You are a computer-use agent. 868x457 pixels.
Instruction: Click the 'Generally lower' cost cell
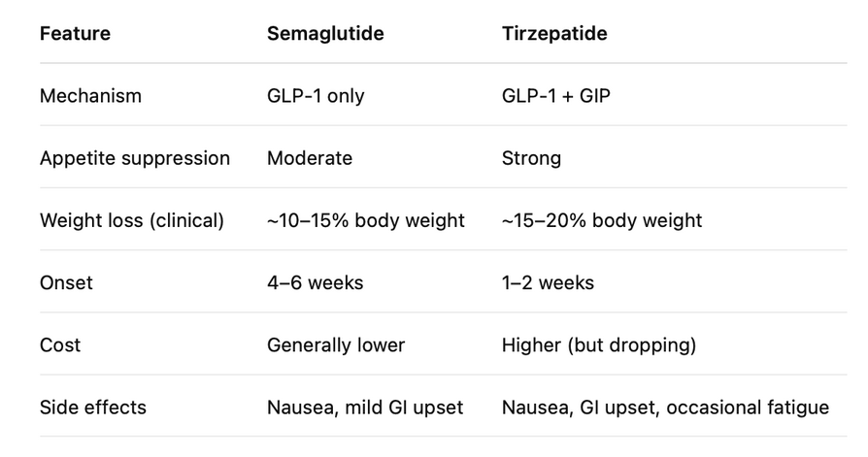(x=336, y=345)
